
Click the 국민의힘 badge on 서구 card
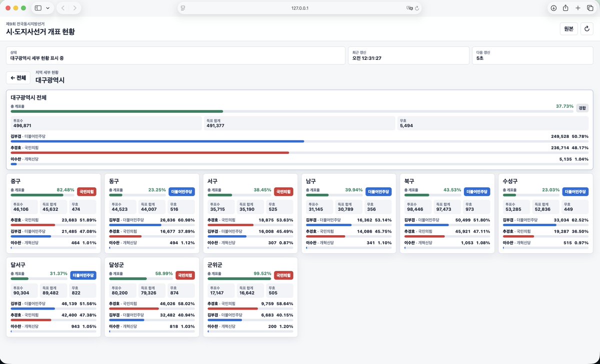283,192
